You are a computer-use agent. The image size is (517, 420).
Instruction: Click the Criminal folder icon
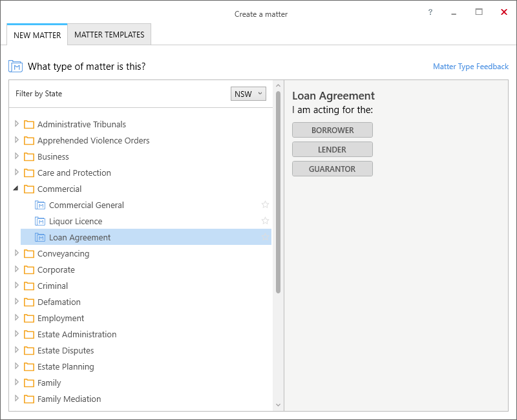pyautogui.click(x=29, y=286)
